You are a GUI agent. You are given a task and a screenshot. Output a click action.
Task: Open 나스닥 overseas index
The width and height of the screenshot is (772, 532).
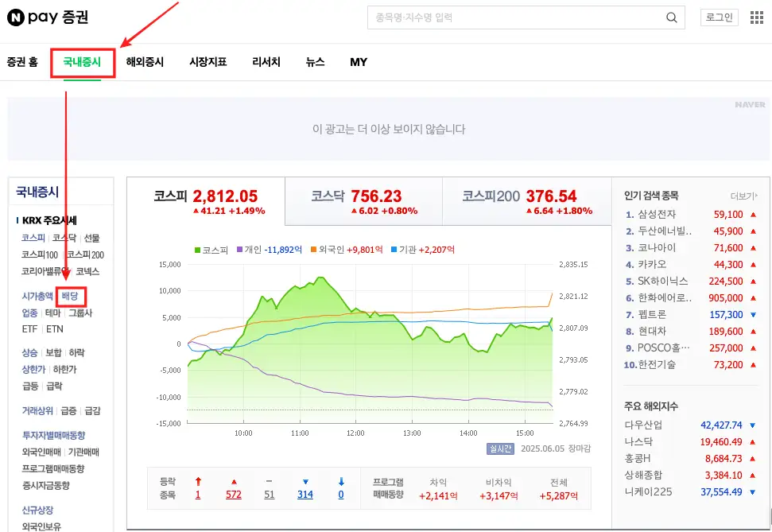[638, 442]
